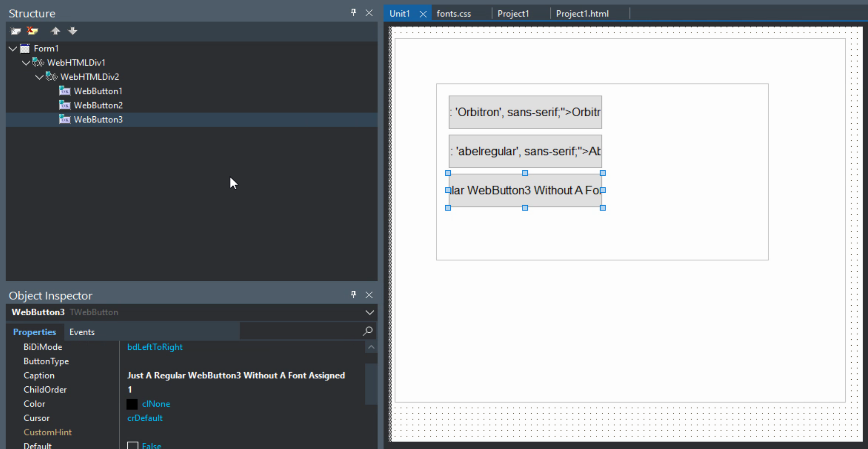Close the Structure panel
Screen dimensions: 868x449
[x=369, y=13]
